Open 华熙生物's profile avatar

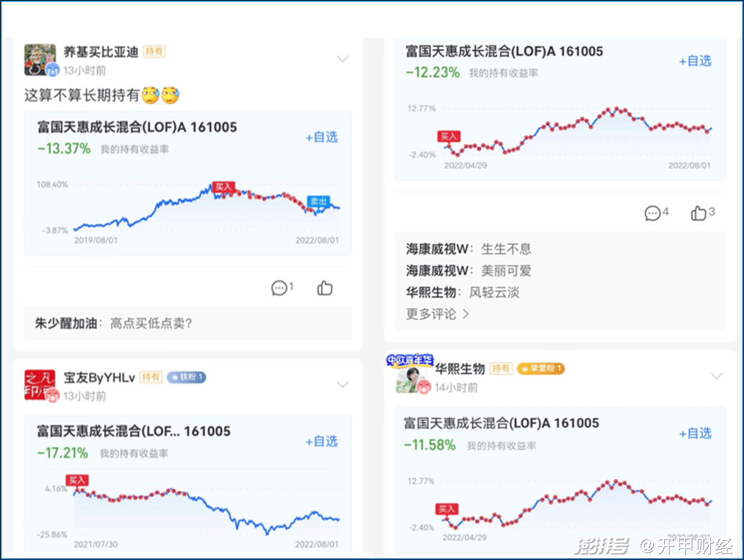(411, 376)
